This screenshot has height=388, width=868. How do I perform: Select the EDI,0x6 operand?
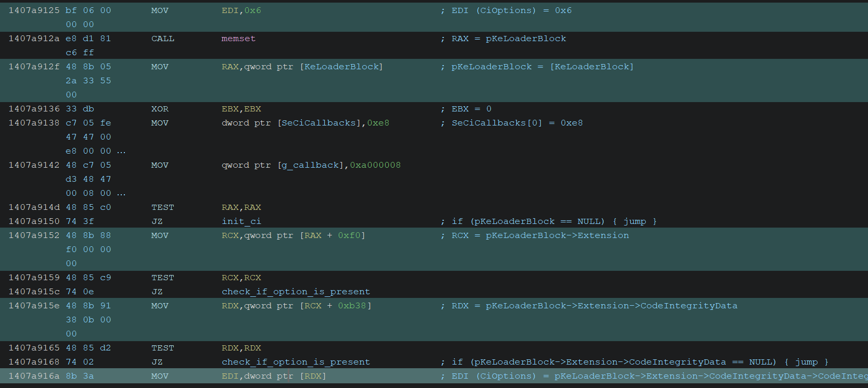(241, 10)
